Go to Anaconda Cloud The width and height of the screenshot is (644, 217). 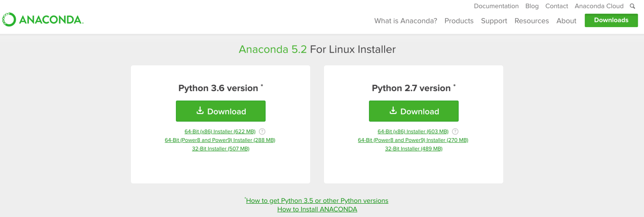pos(599,6)
